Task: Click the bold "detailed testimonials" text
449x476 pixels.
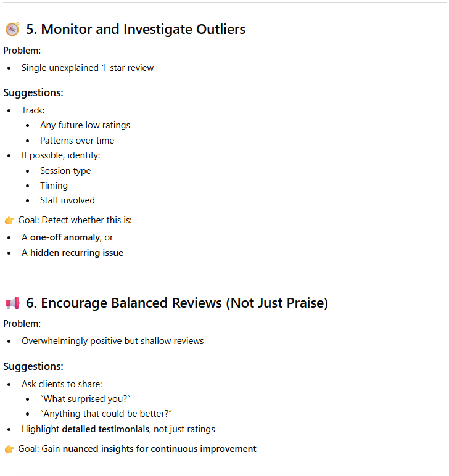Action: click(105, 429)
